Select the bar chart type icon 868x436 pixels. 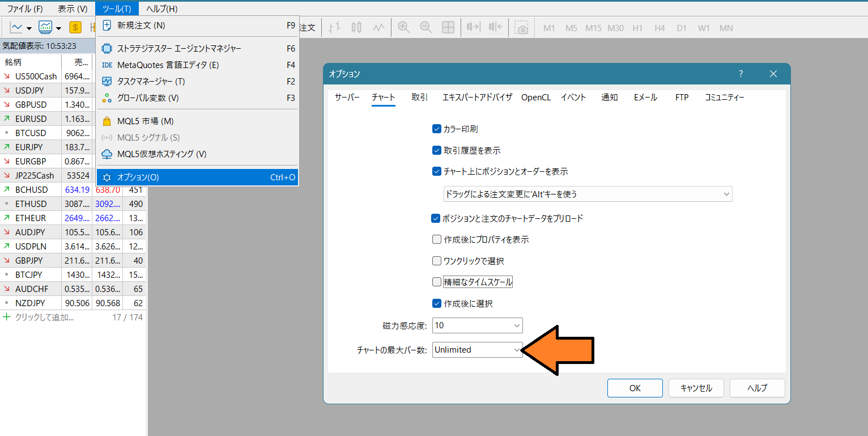(335, 27)
